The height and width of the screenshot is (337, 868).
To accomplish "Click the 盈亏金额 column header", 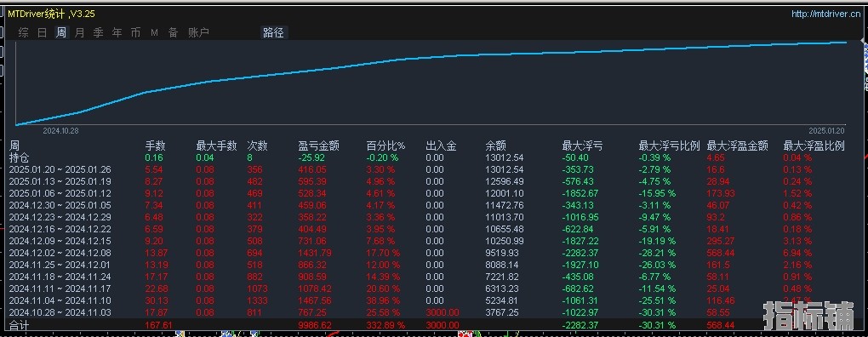I will click(x=318, y=146).
